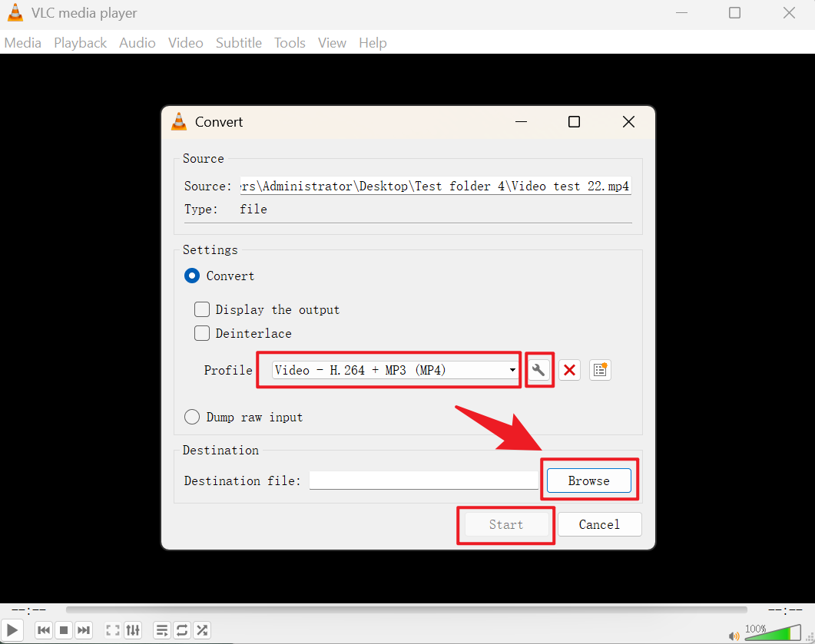Open the View menu

coord(332,42)
